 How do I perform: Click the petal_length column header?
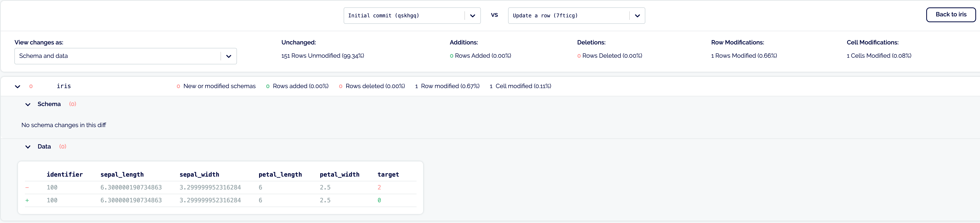tap(280, 175)
